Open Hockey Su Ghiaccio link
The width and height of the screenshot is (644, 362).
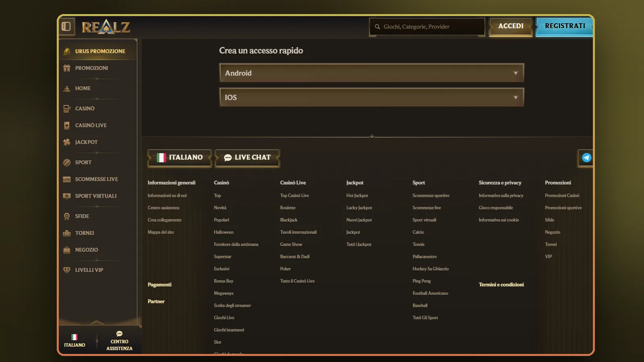431,269
